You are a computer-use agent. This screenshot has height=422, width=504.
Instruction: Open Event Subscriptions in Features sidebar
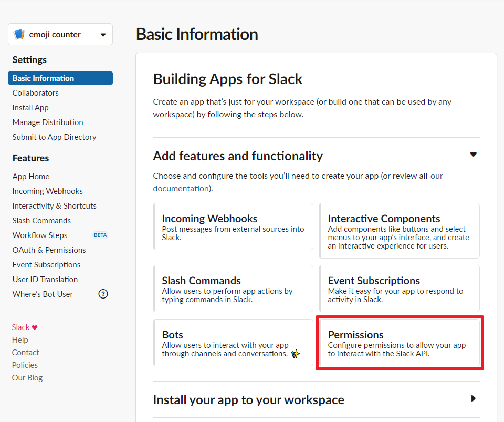click(47, 265)
